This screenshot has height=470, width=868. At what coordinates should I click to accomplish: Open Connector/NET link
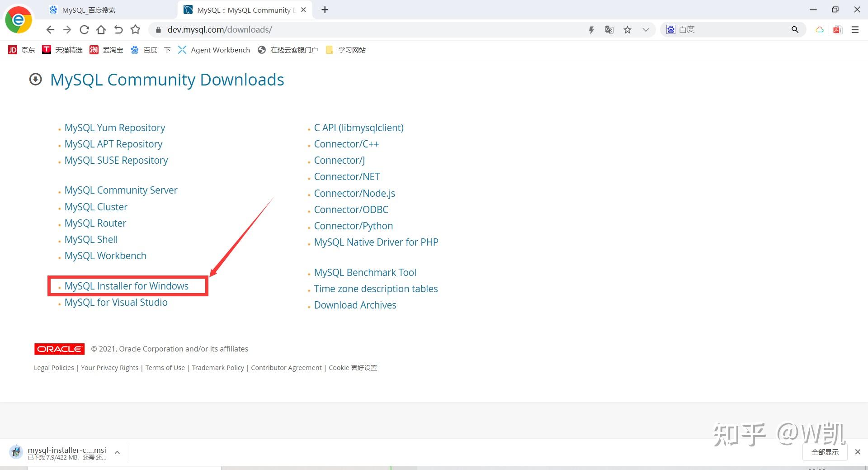347,176
